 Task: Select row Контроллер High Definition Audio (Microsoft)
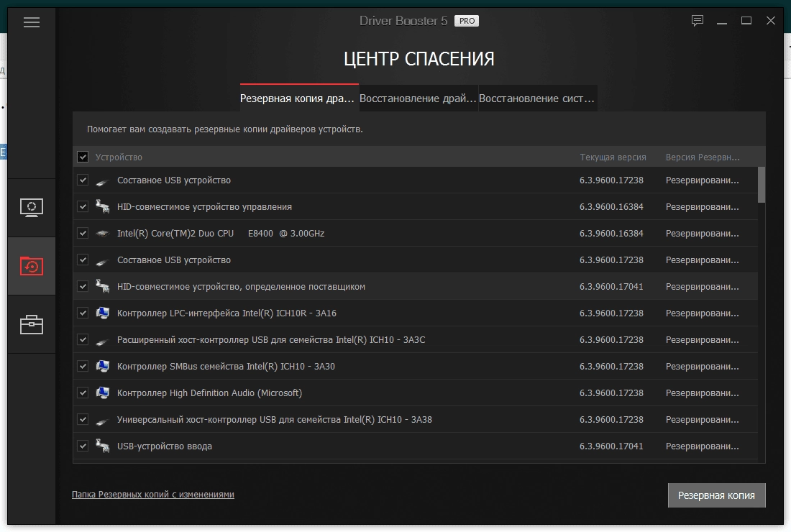tap(415, 393)
